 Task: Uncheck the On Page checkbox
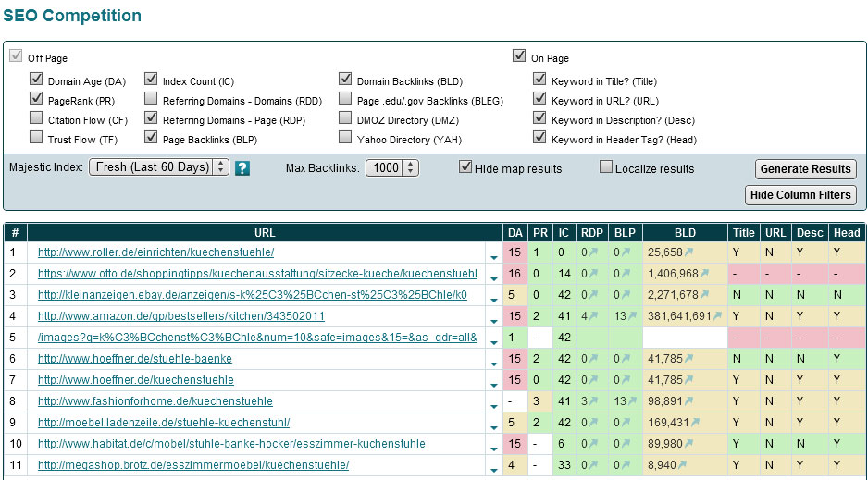pyautogui.click(x=519, y=55)
